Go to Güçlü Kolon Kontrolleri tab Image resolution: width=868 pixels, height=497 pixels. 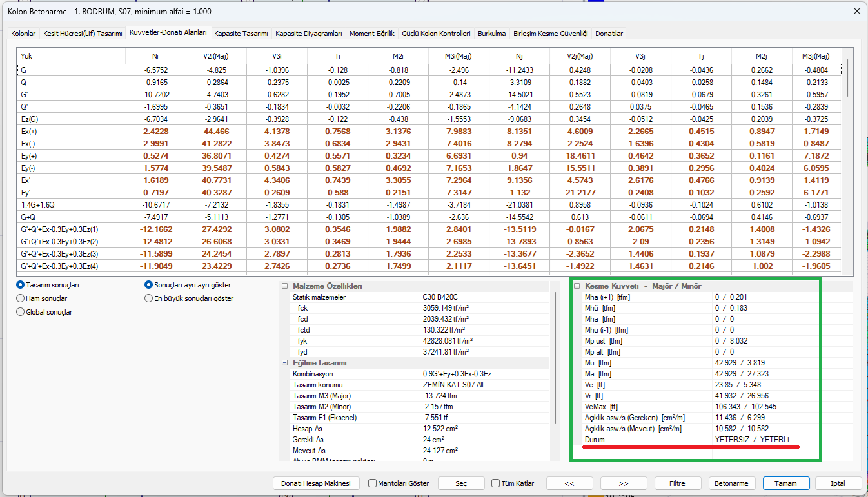pos(436,34)
